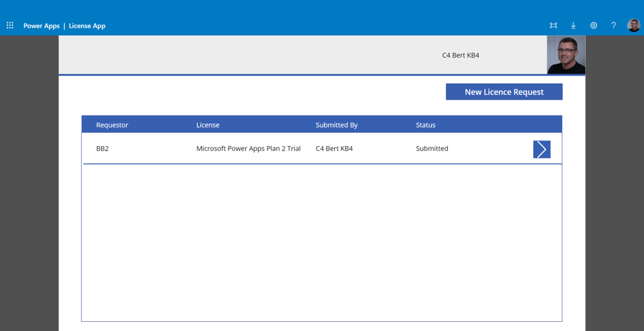Click the C4 Bert KB4 name in banner
The width and height of the screenshot is (644, 331).
tap(460, 55)
